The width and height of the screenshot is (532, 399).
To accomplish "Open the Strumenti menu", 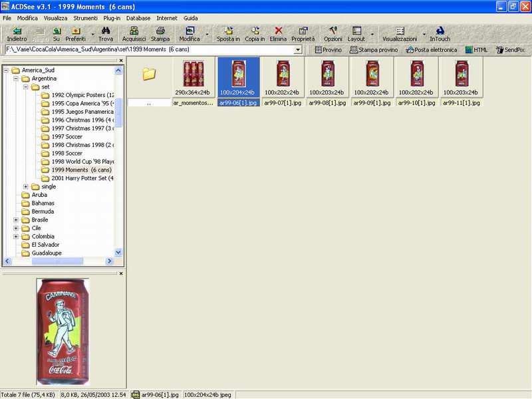I will (x=86, y=18).
